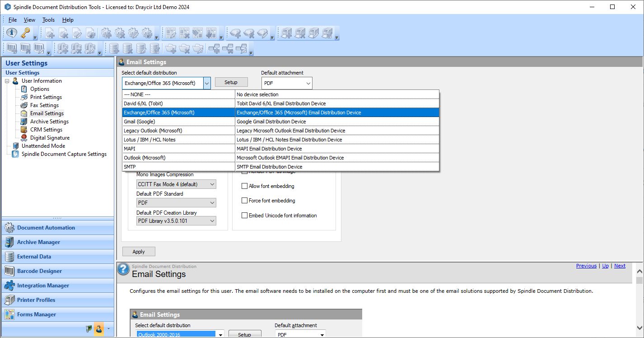Follow the Up help link

605,266
